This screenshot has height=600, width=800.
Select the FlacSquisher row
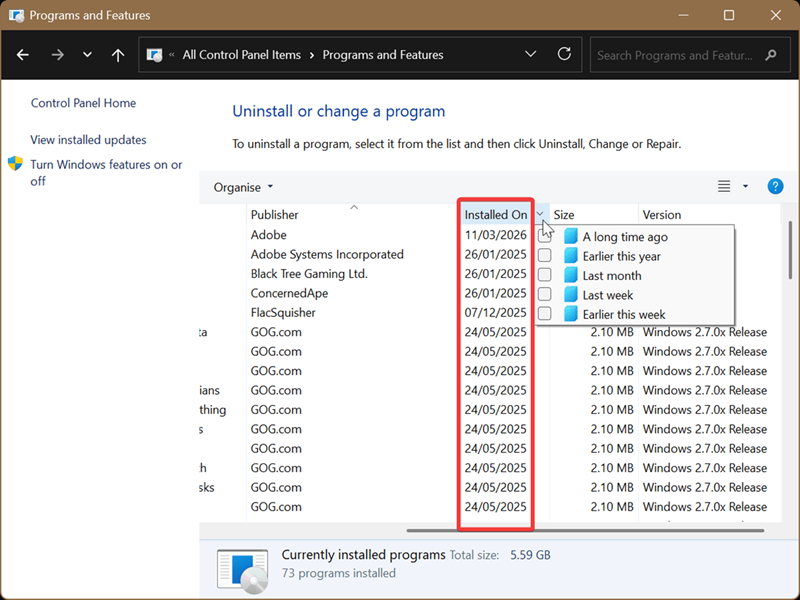pos(283,313)
